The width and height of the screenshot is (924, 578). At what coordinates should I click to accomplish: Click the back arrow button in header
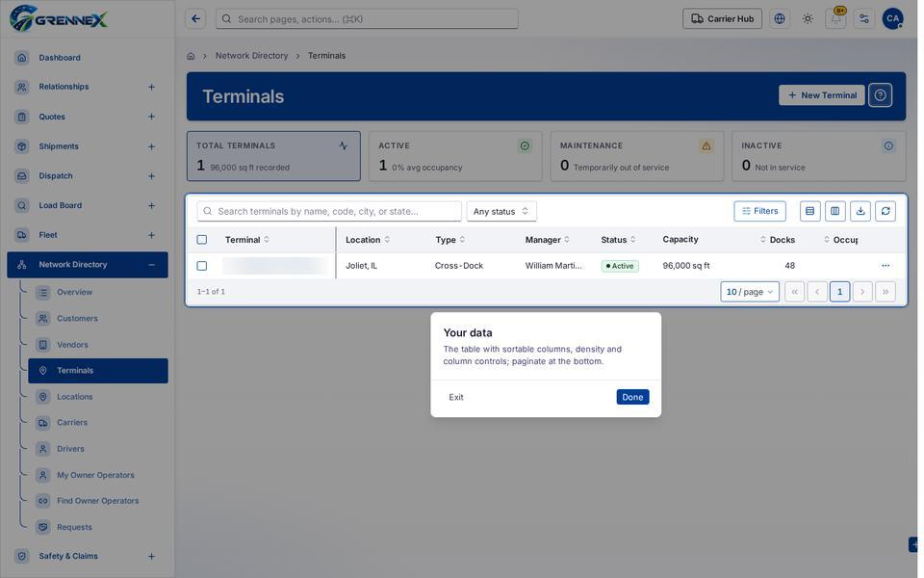coord(195,19)
